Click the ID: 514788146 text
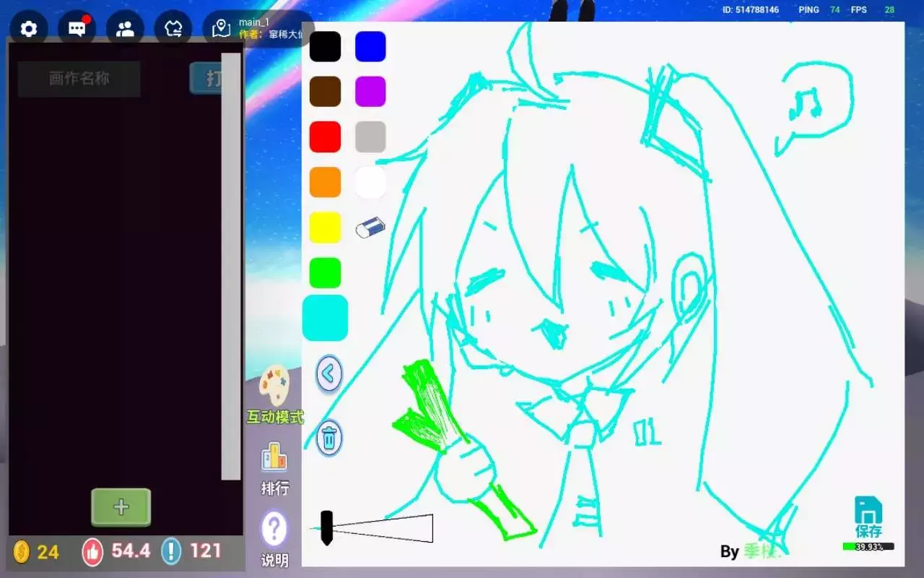 pos(751,10)
